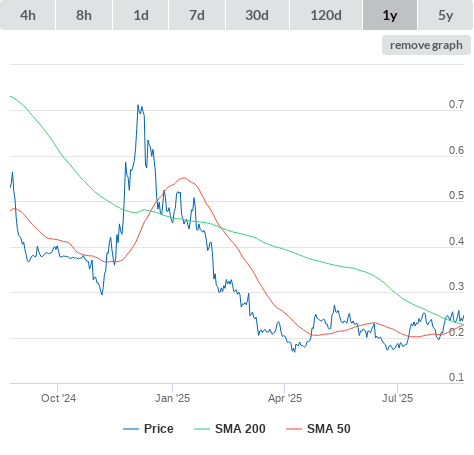The height and width of the screenshot is (455, 474).
Task: Switch chart to 1d range
Action: (x=141, y=15)
